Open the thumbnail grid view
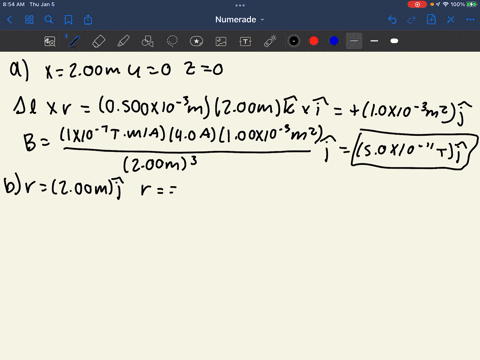Viewport: 480px width, 360px height. tap(29, 20)
